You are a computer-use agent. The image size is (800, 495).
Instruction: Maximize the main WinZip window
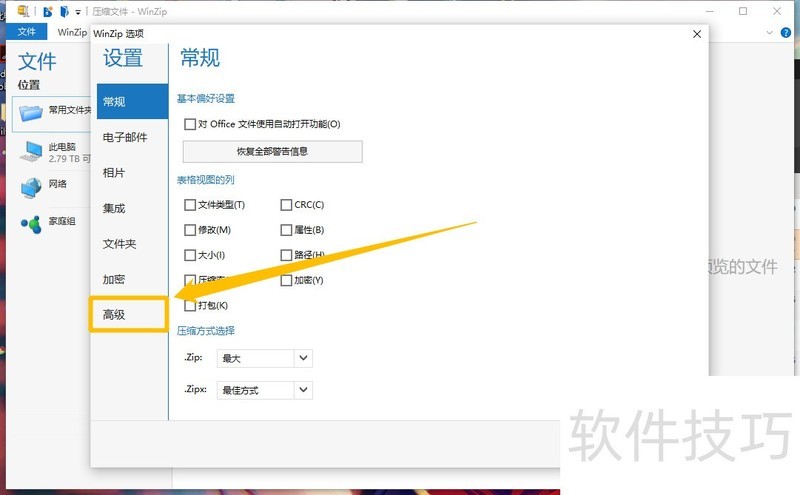743,11
